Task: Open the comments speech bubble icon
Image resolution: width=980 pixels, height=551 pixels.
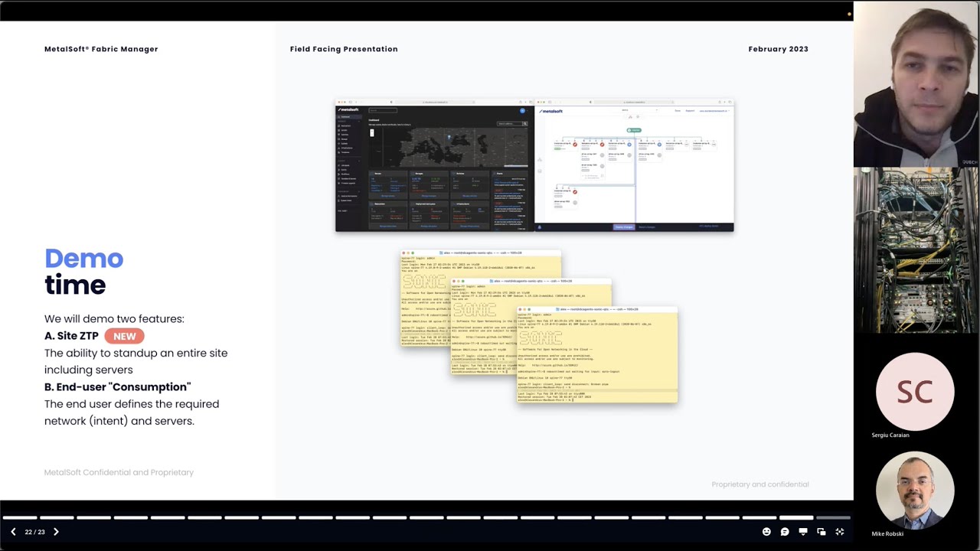Action: point(785,532)
